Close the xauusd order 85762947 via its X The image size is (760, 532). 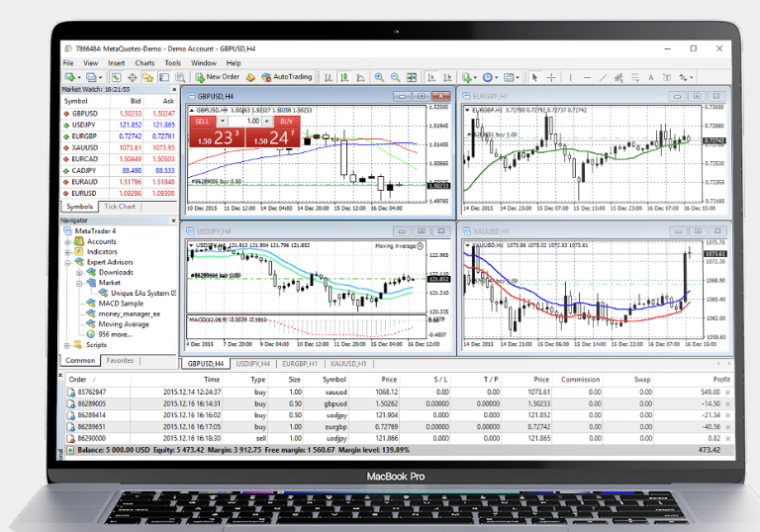point(727,393)
